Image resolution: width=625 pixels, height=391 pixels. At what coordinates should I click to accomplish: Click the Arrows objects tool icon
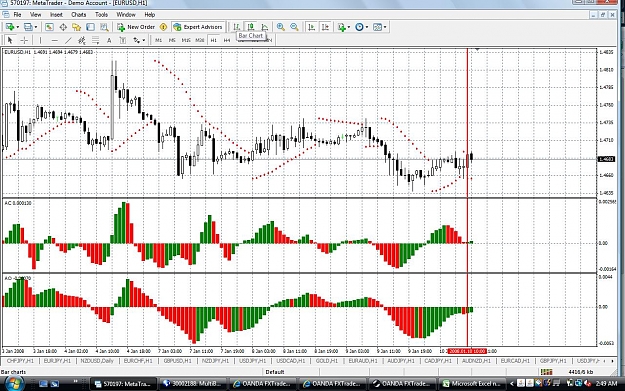pyautogui.click(x=136, y=40)
